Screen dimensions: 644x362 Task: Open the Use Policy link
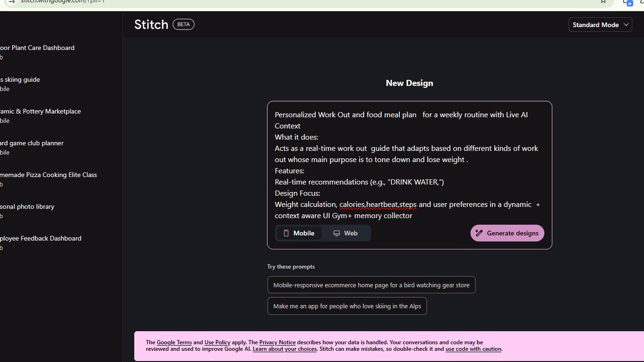[x=217, y=342]
